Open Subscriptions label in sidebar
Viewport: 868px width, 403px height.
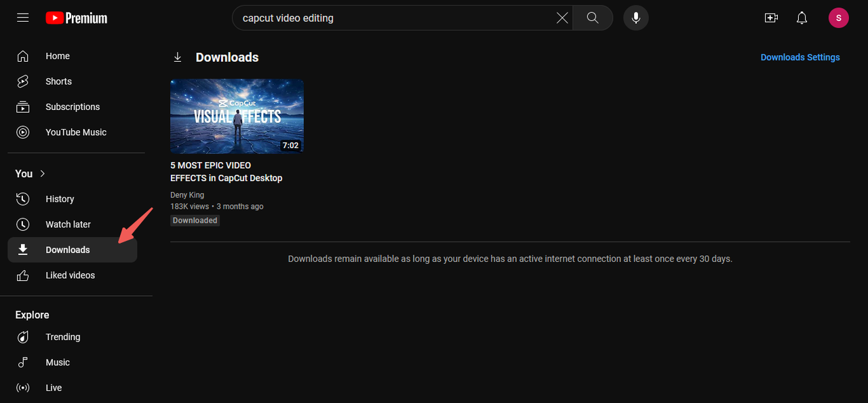click(73, 107)
